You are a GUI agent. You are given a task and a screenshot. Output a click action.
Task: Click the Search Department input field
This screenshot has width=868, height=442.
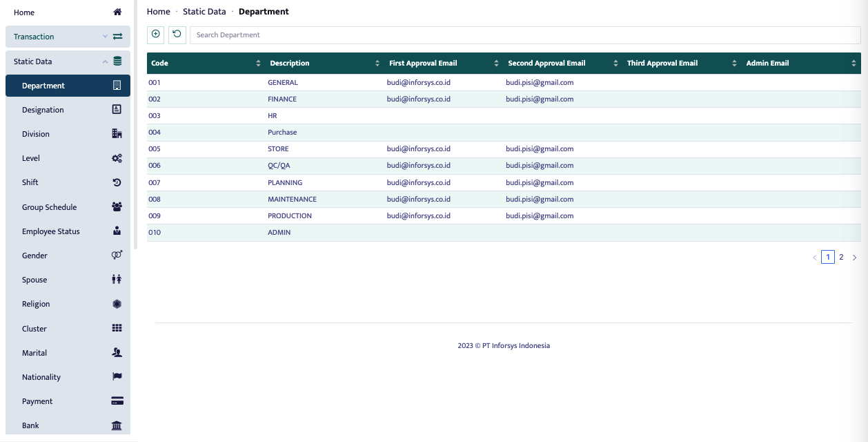(x=524, y=35)
